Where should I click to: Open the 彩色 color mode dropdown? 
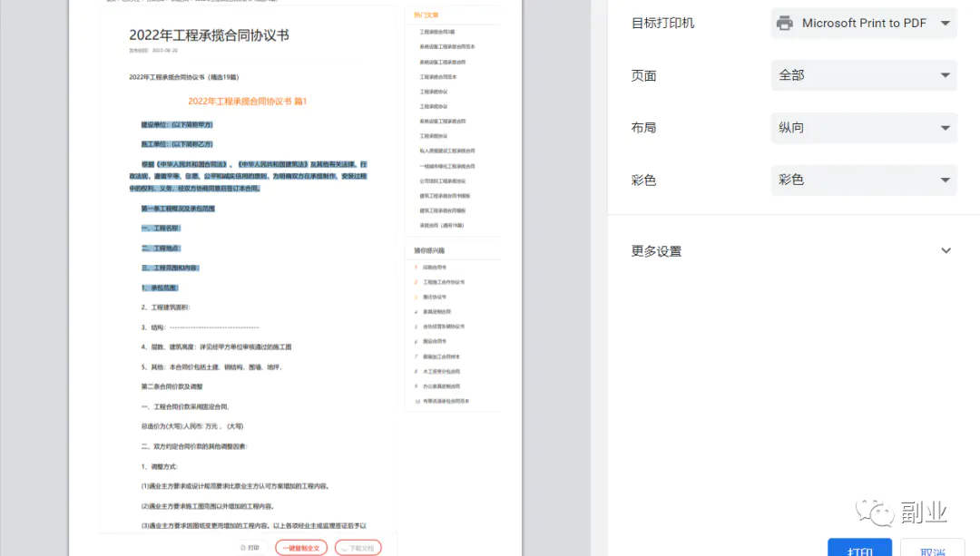863,180
